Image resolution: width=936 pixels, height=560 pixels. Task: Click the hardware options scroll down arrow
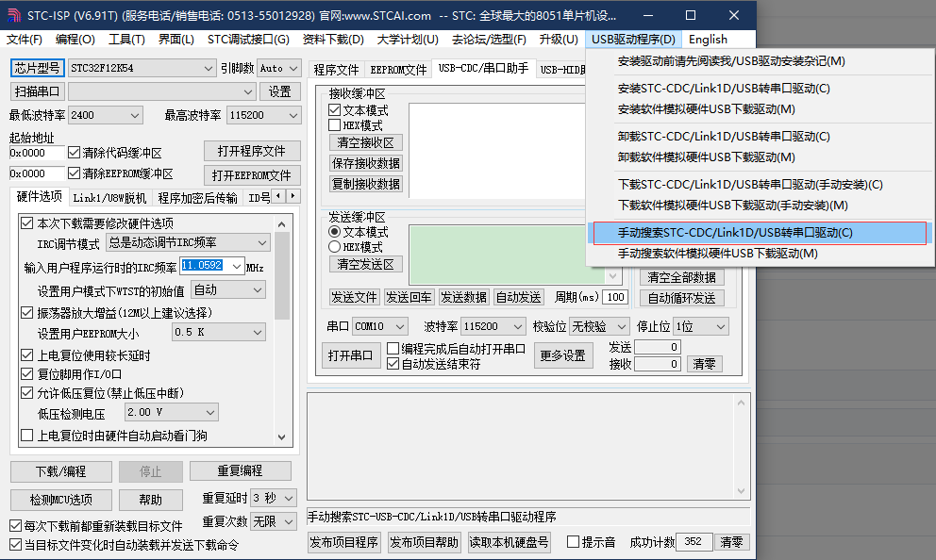[x=282, y=437]
